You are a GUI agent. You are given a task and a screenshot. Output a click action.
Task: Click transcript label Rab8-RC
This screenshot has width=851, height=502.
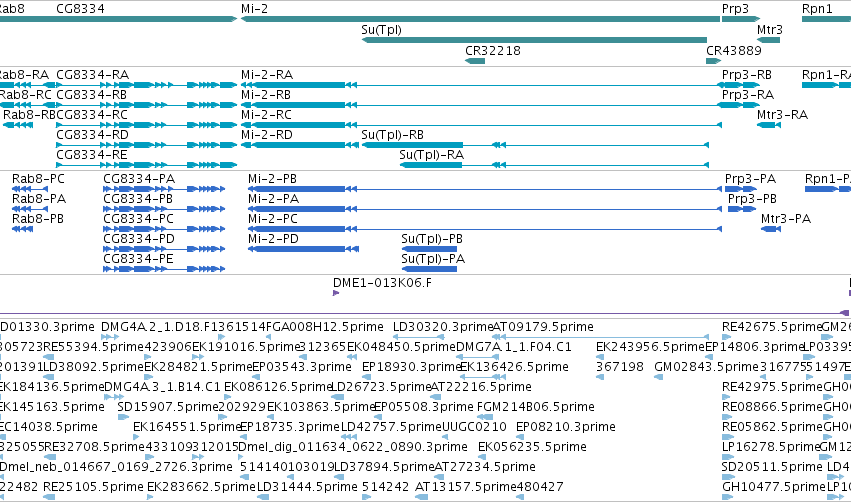pyautogui.click(x=26, y=94)
